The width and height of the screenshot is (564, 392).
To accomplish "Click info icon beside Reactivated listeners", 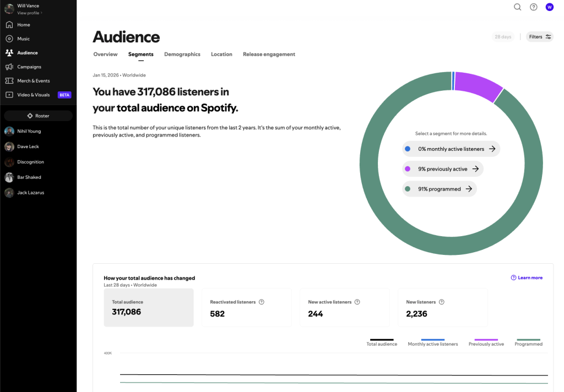I will [x=262, y=302].
